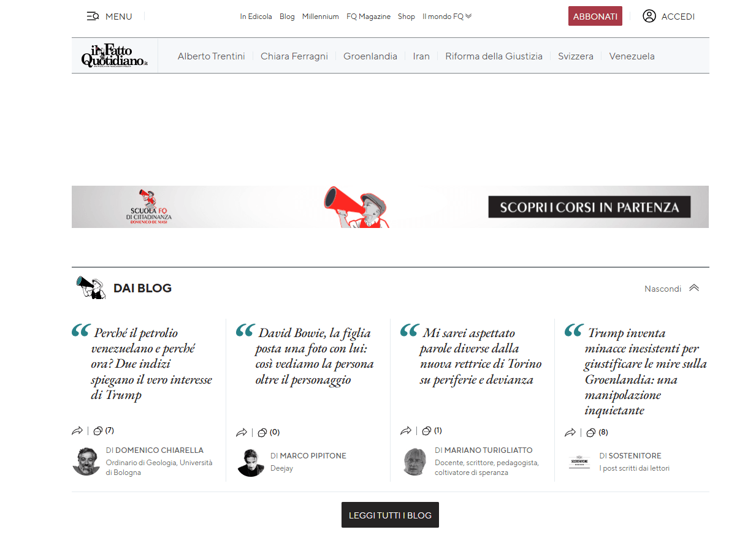Open the Riforma della Giustizia topic

pos(494,56)
